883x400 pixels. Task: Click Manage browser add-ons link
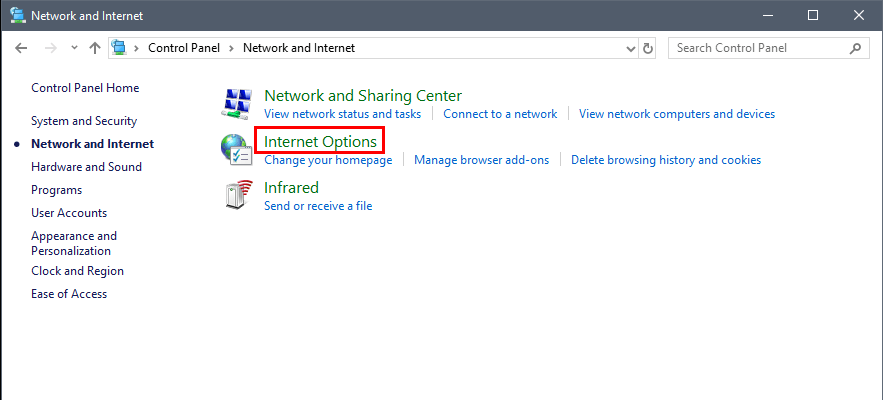pyautogui.click(x=481, y=160)
